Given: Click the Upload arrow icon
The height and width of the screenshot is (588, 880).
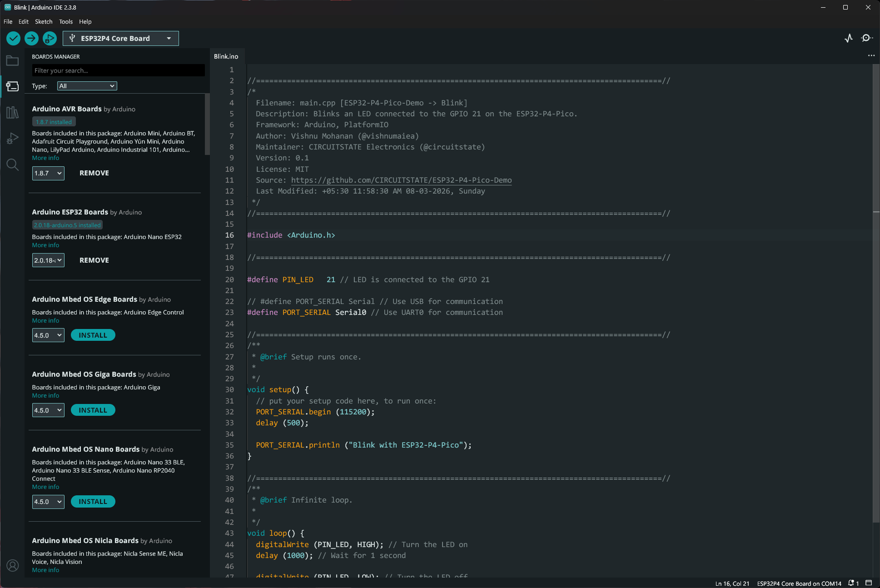Looking at the screenshot, I should pos(31,39).
